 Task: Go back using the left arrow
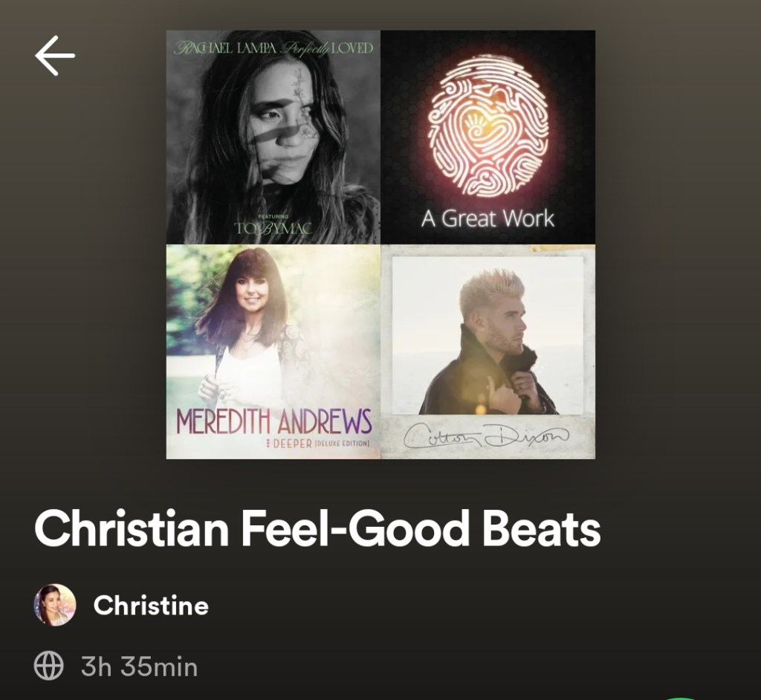click(x=55, y=55)
